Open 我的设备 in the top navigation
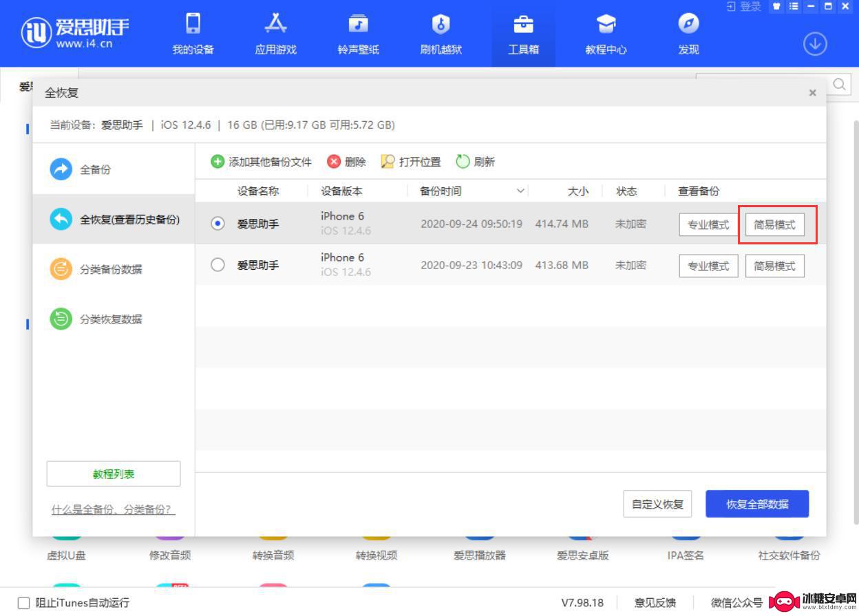This screenshot has width=859, height=616. [x=193, y=34]
